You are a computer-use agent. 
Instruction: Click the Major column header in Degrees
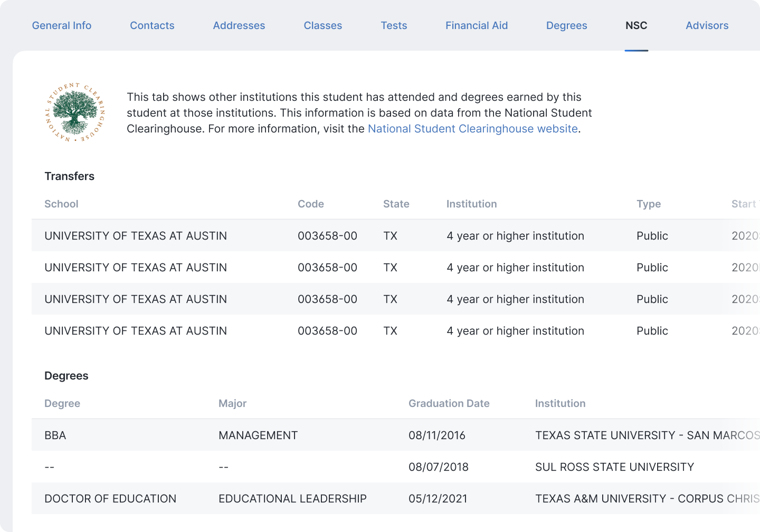tap(232, 403)
